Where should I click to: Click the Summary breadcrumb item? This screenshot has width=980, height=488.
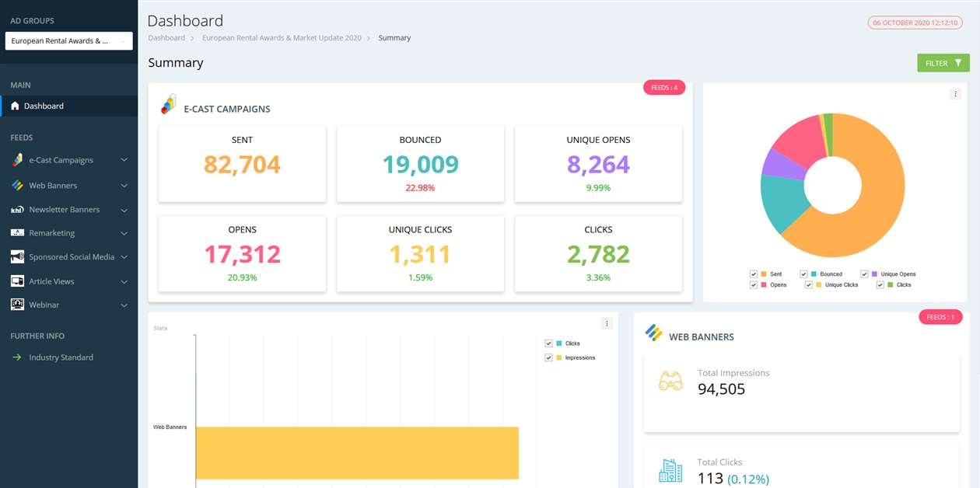click(x=394, y=37)
